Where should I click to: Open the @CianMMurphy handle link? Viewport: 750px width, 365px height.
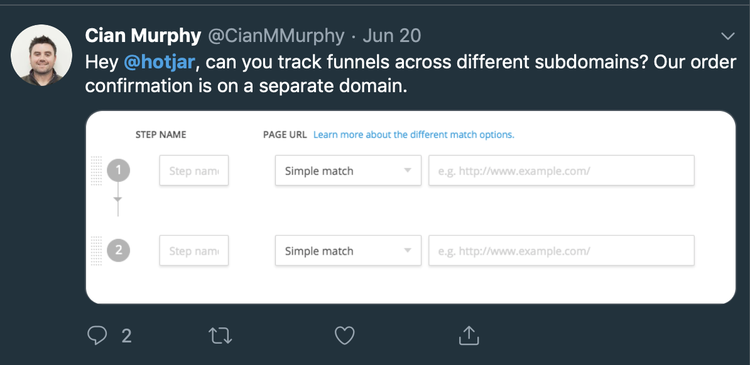coord(276,36)
